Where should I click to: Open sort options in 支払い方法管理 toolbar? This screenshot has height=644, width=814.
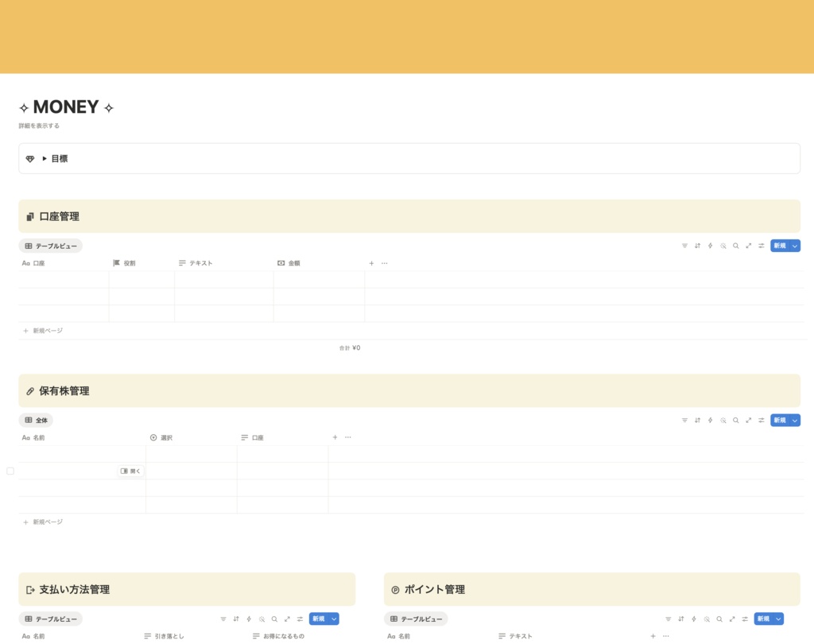(x=236, y=619)
